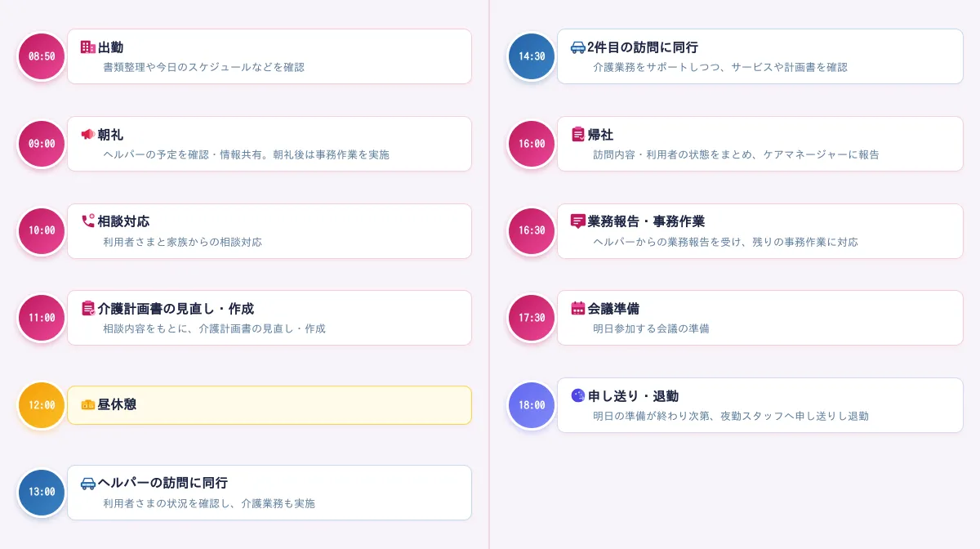Screen dimensions: 980x549
Task: Select the 08:50 time marker
Action: click(42, 56)
